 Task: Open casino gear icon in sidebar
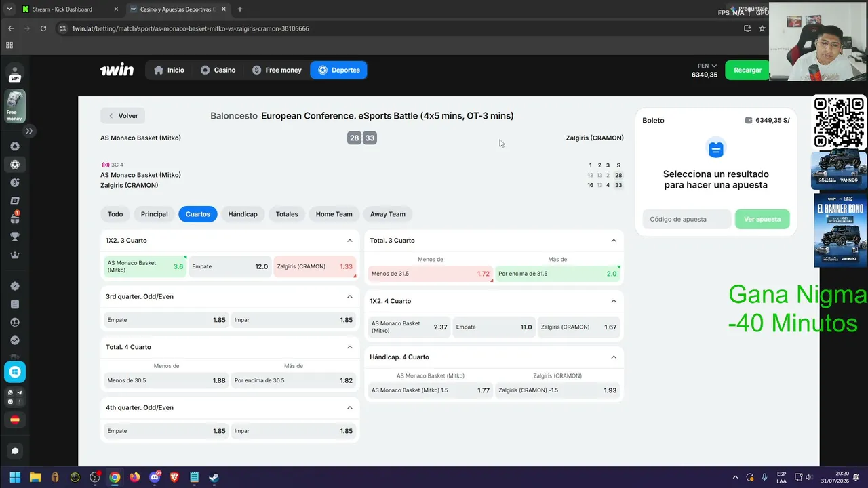[x=15, y=146]
